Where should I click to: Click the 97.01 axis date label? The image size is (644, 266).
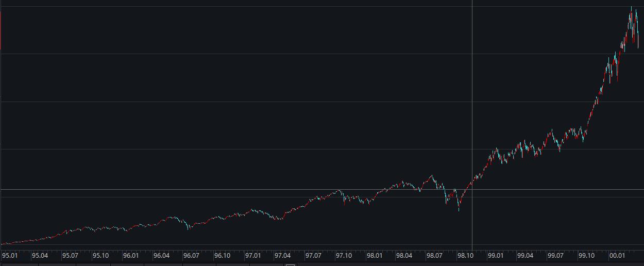coord(253,255)
